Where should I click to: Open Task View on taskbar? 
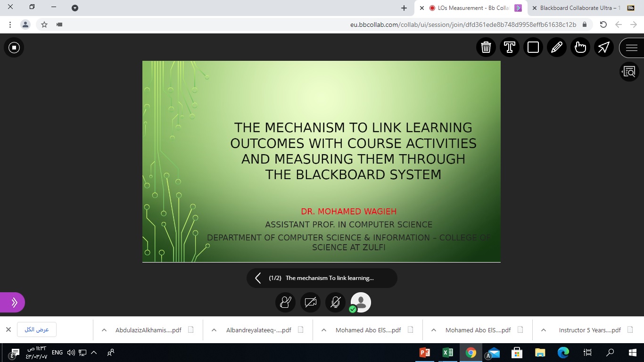(x=587, y=353)
